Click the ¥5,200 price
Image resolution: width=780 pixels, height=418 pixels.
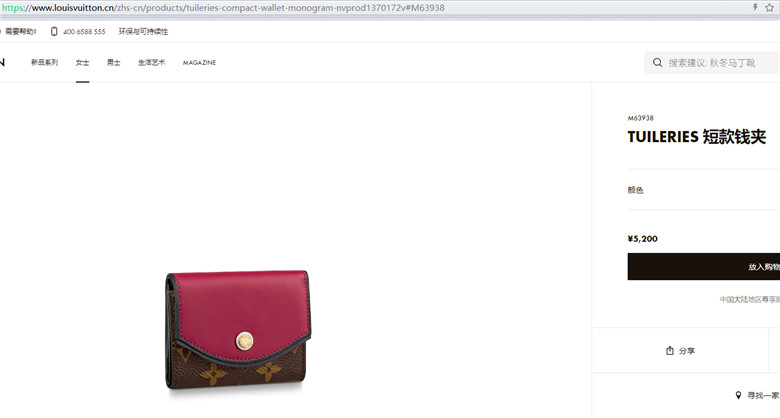[x=642, y=239]
